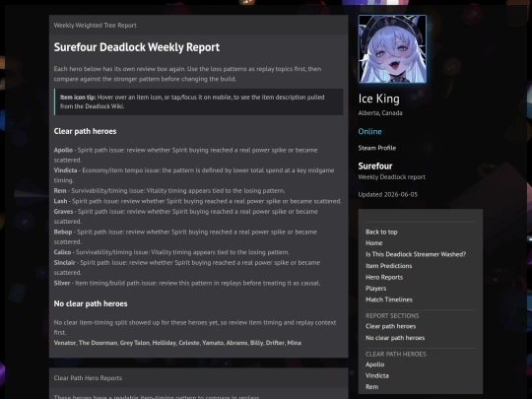This screenshot has height=399, width=532.
Task: Jump to Clear path heroes section link
Action: (390, 326)
